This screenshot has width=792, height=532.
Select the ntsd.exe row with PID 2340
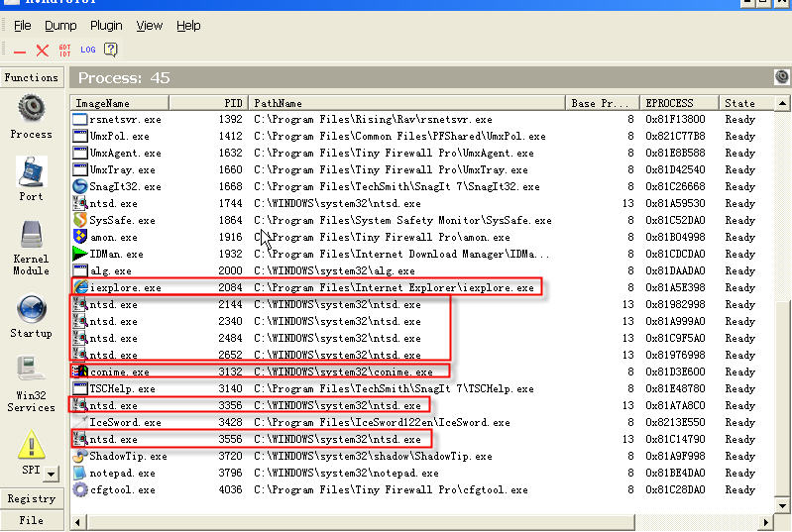pyautogui.click(x=421, y=322)
